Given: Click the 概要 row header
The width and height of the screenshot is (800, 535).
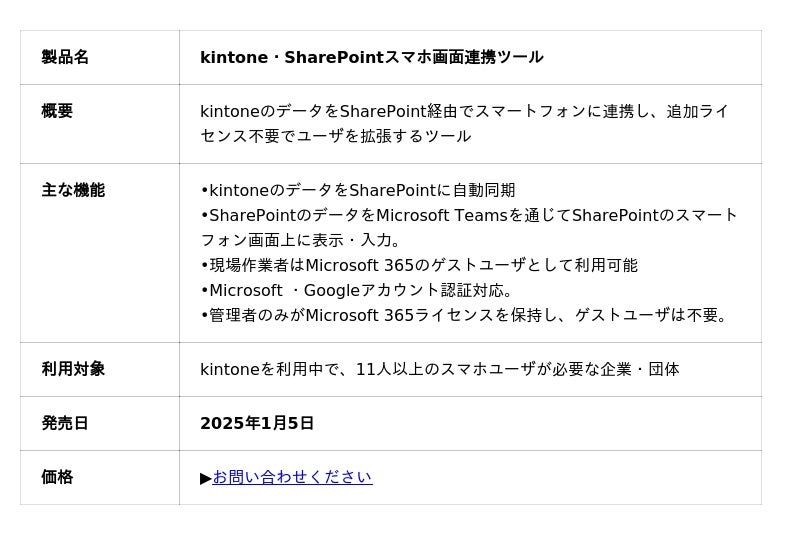Looking at the screenshot, I should point(57,112).
